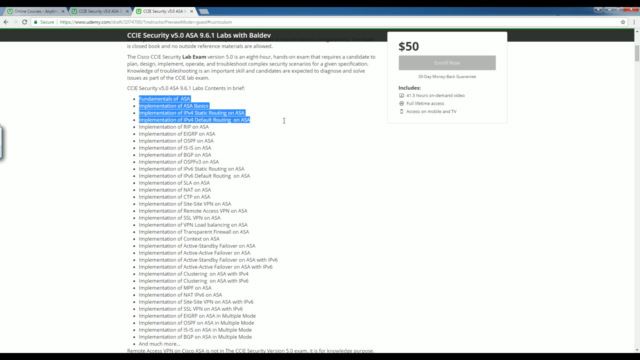
Task: Reload the page with the refresh icon
Action: coord(24,22)
